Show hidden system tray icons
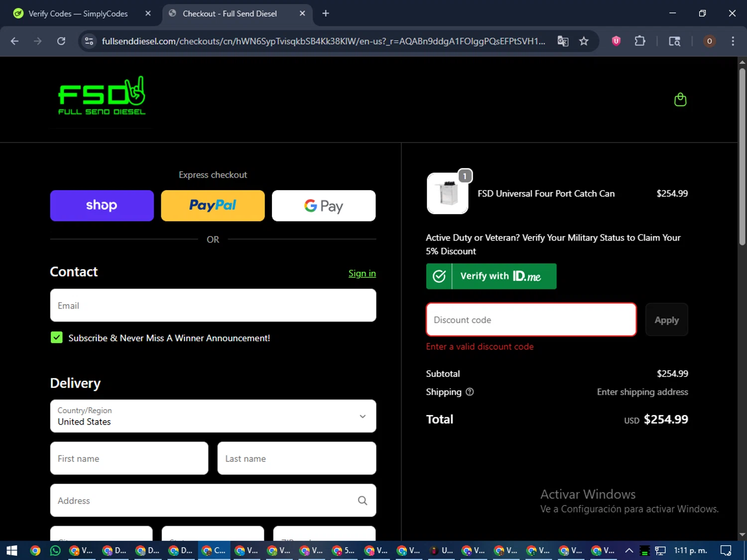747x560 pixels. click(629, 551)
